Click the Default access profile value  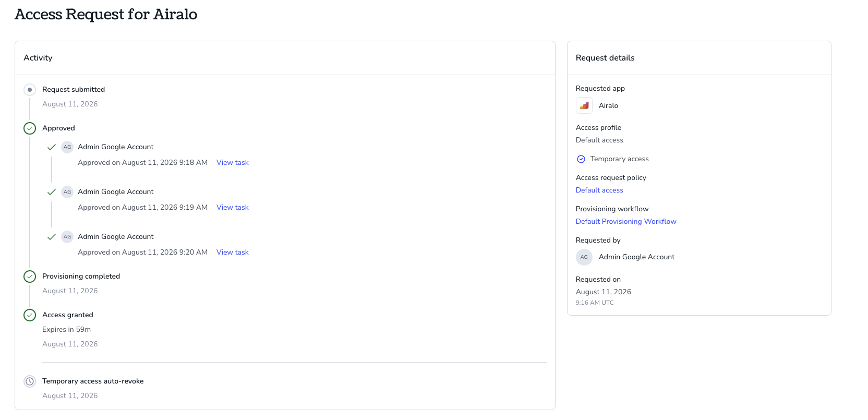tap(599, 140)
